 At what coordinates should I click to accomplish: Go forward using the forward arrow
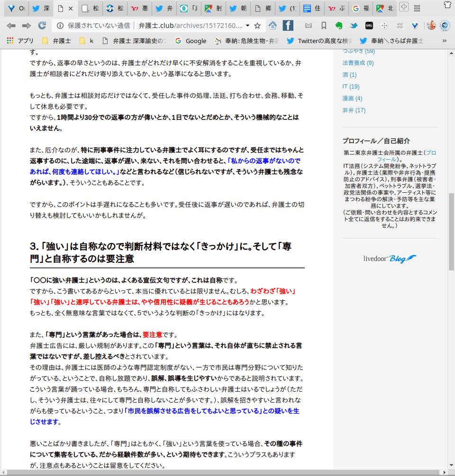click(x=27, y=26)
